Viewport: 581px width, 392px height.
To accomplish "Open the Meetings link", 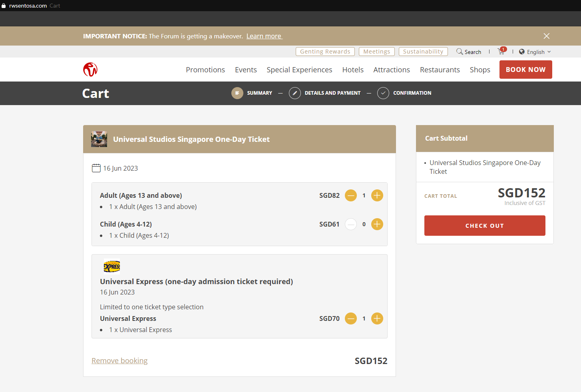I will click(x=377, y=52).
